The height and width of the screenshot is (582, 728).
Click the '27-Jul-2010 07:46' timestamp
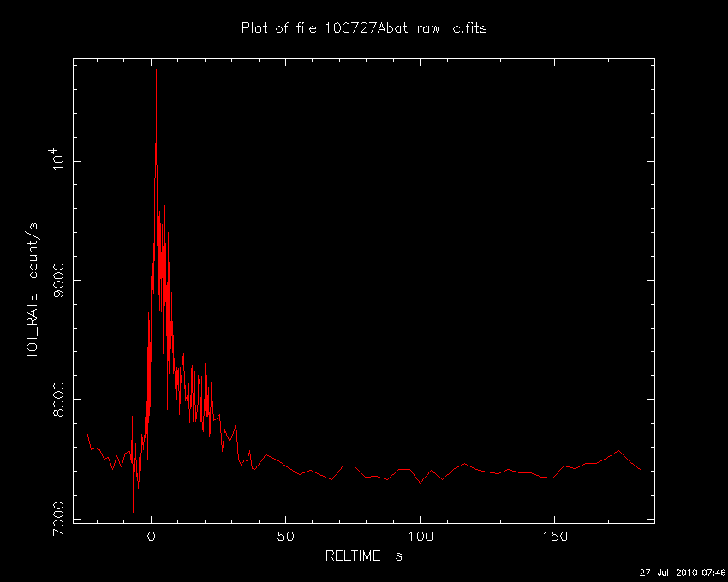683,573
